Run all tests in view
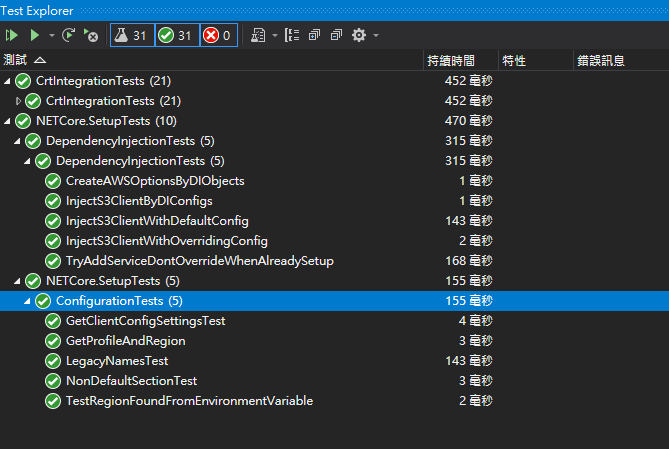Image resolution: width=669 pixels, height=449 pixels. pyautogui.click(x=12, y=35)
